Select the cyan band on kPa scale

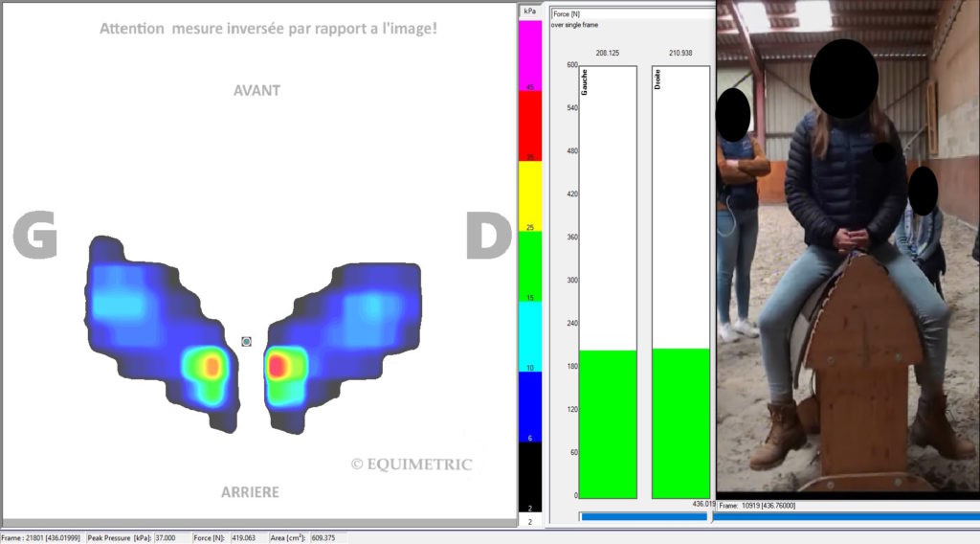point(529,335)
